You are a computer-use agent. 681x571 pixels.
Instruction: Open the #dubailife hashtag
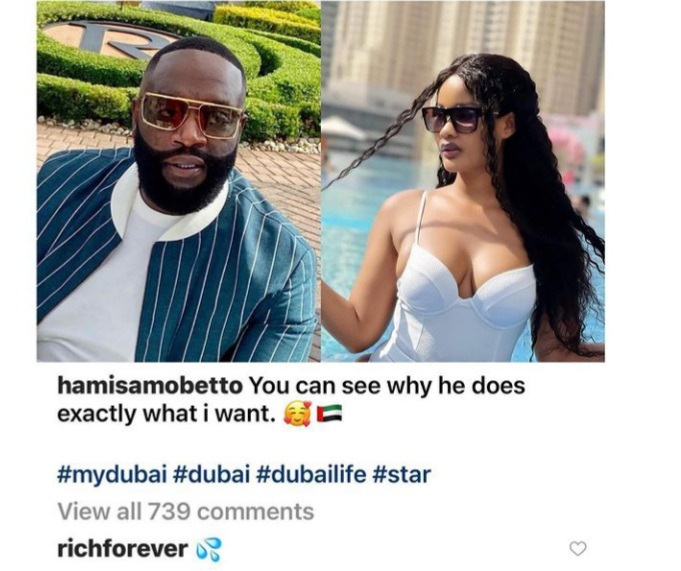[311, 474]
